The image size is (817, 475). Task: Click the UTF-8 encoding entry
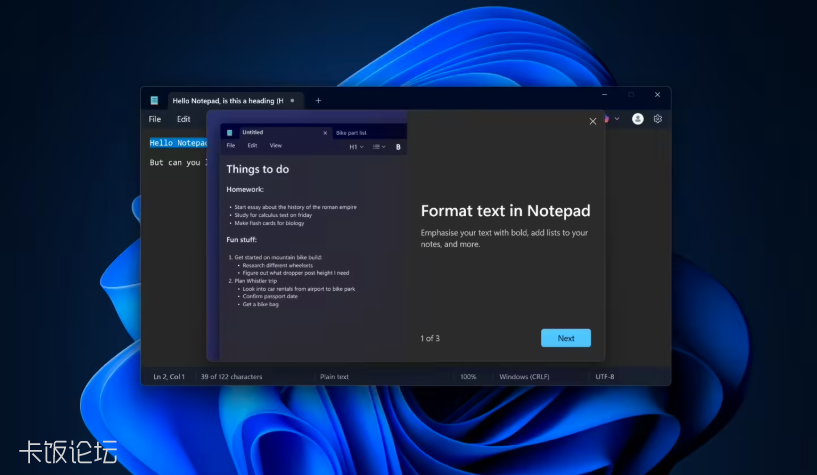[605, 377]
